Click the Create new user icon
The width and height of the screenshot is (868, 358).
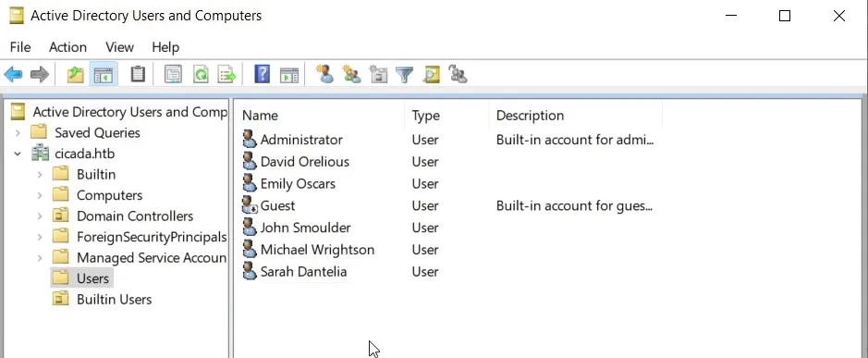[325, 74]
